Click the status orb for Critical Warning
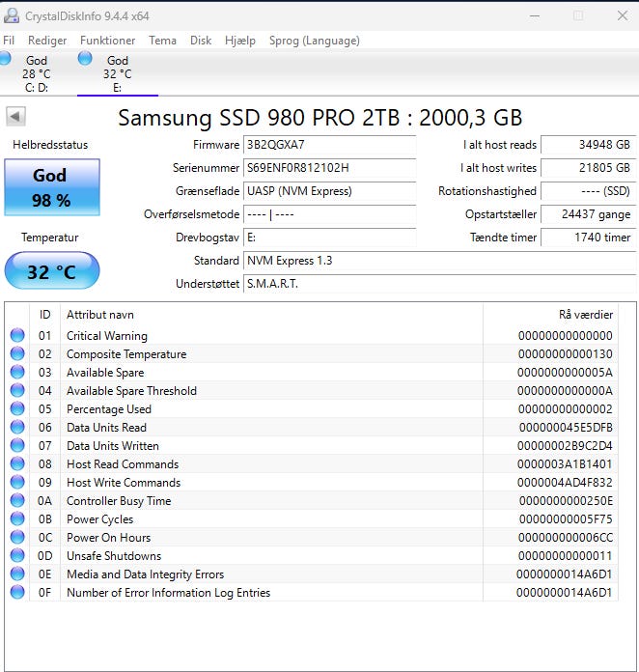 [17, 336]
